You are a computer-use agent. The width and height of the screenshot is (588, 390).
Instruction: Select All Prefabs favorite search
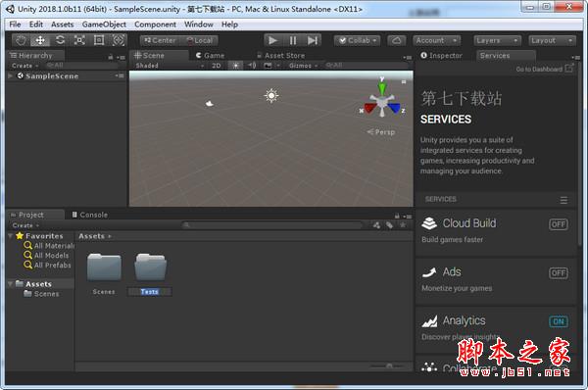point(48,266)
